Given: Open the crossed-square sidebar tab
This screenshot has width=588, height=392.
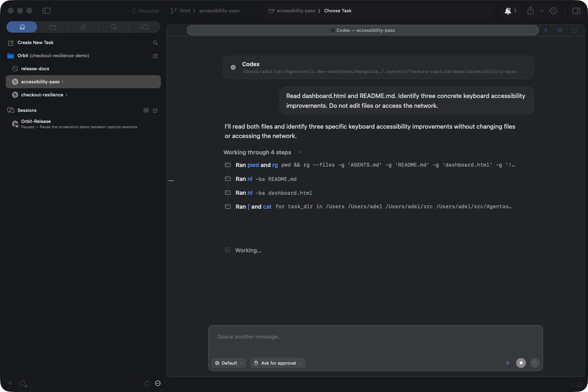Looking at the screenshot, I should tap(83, 27).
